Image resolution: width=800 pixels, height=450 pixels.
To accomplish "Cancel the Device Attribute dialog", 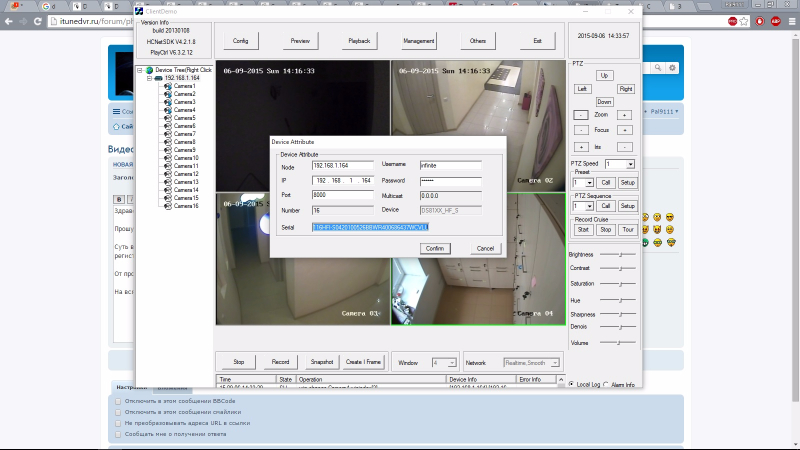I will click(x=485, y=248).
